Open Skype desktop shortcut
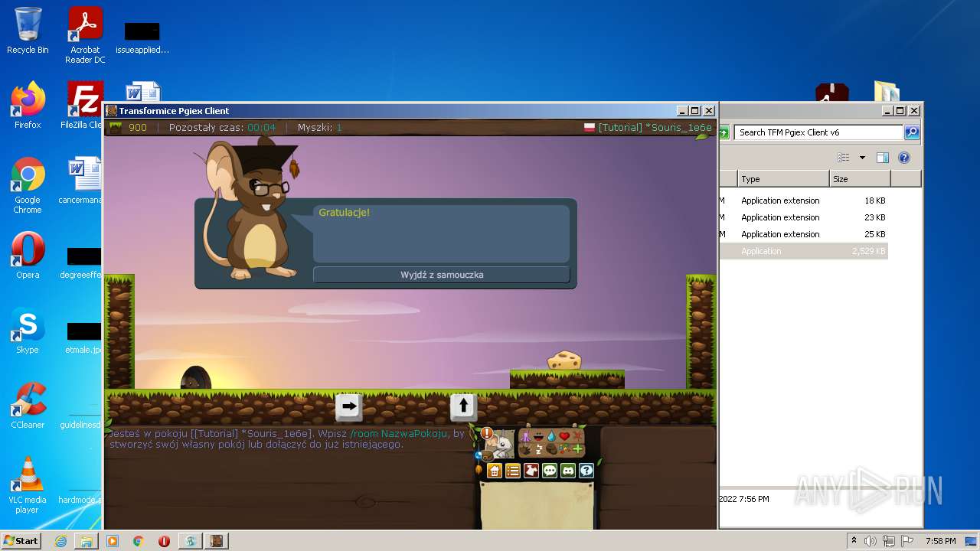Viewport: 980px width, 551px height. [28, 331]
